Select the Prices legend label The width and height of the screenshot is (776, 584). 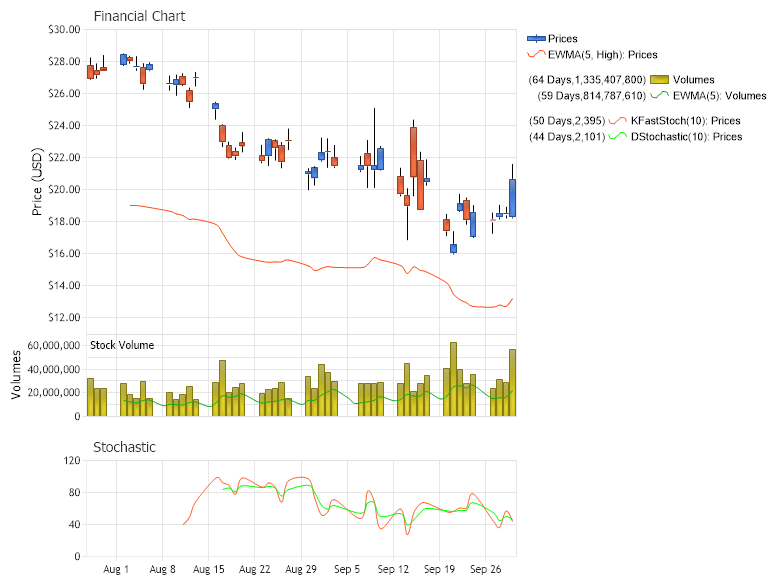563,39
